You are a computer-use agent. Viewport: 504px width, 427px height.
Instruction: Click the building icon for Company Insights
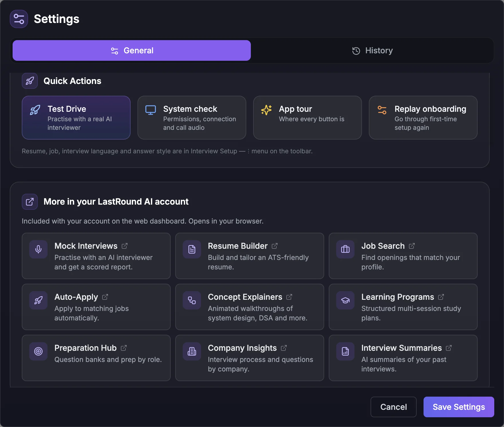(192, 351)
